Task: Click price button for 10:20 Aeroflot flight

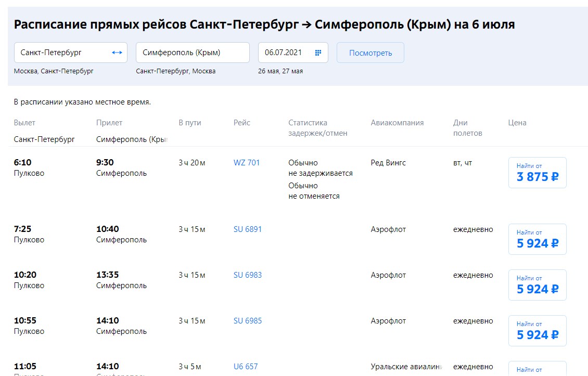Action: coord(537,285)
